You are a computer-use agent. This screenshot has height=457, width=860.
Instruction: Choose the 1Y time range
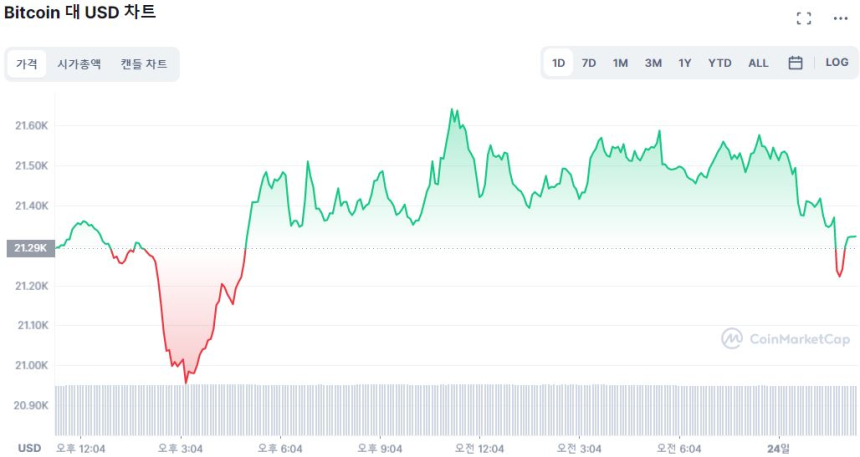click(685, 63)
